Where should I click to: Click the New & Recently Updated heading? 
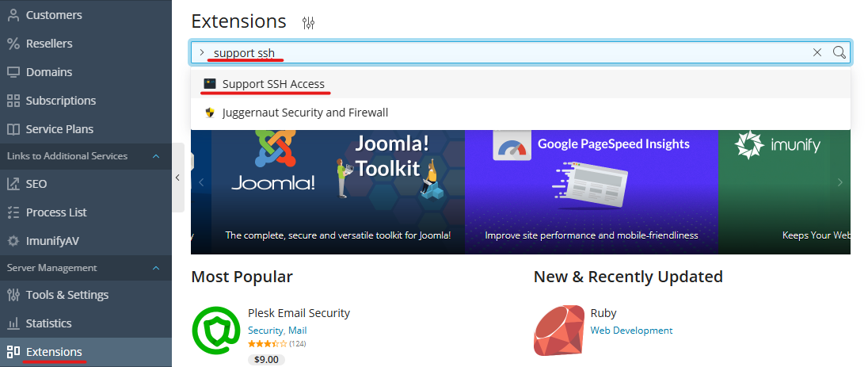point(628,277)
